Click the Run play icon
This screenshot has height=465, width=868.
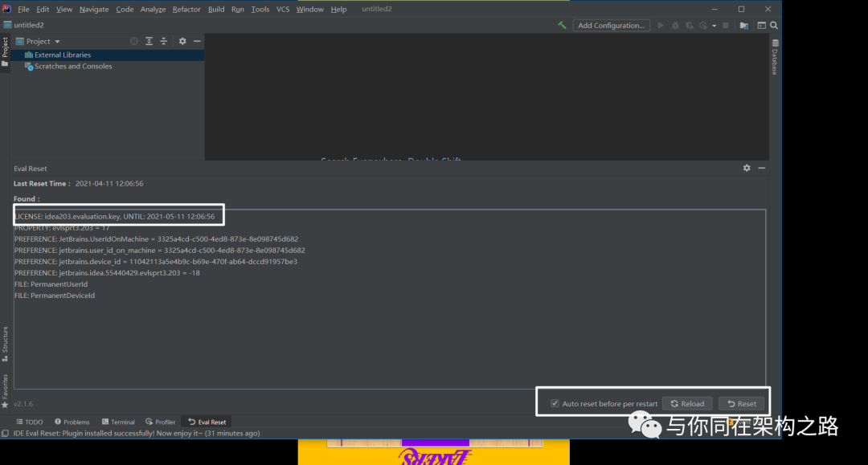point(661,26)
